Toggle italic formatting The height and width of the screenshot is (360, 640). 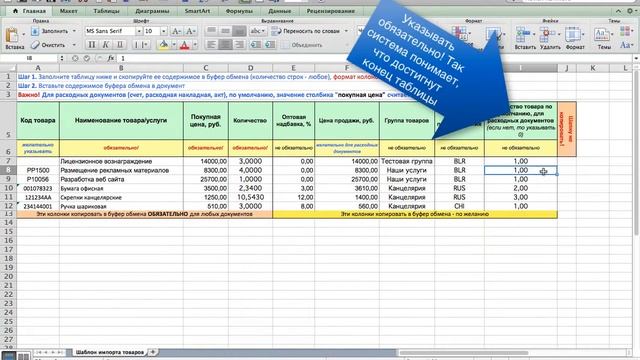coord(106,45)
